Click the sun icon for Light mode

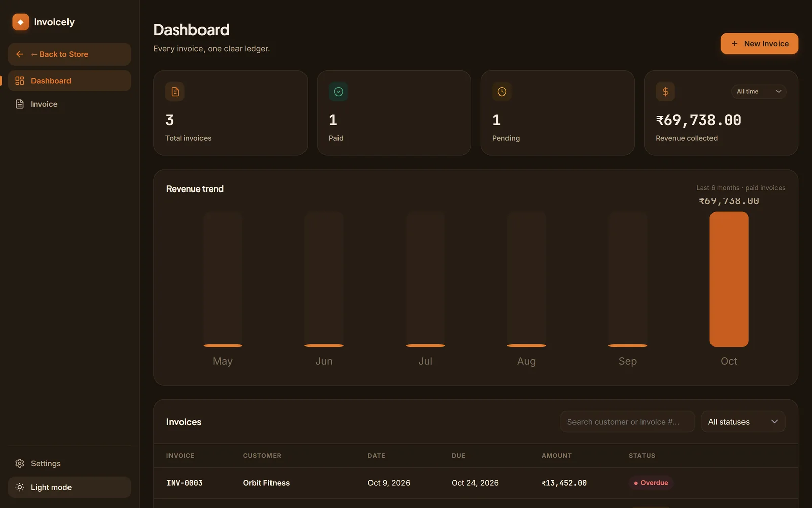point(20,487)
